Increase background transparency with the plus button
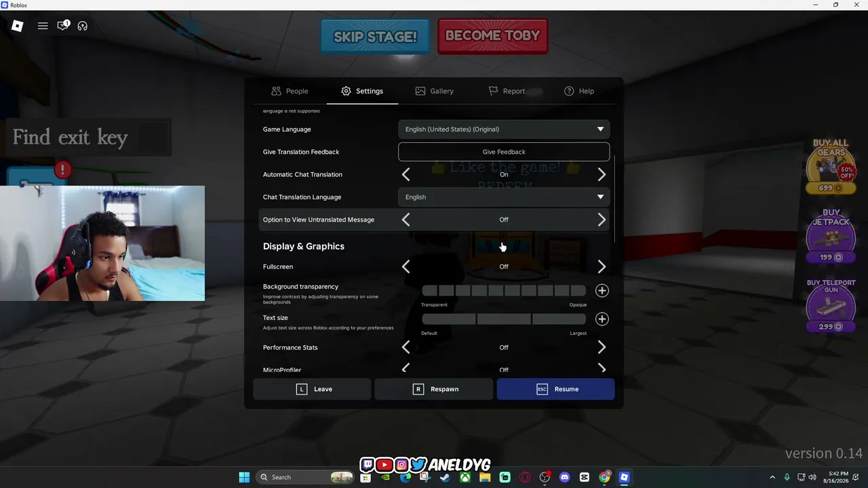 (x=601, y=291)
